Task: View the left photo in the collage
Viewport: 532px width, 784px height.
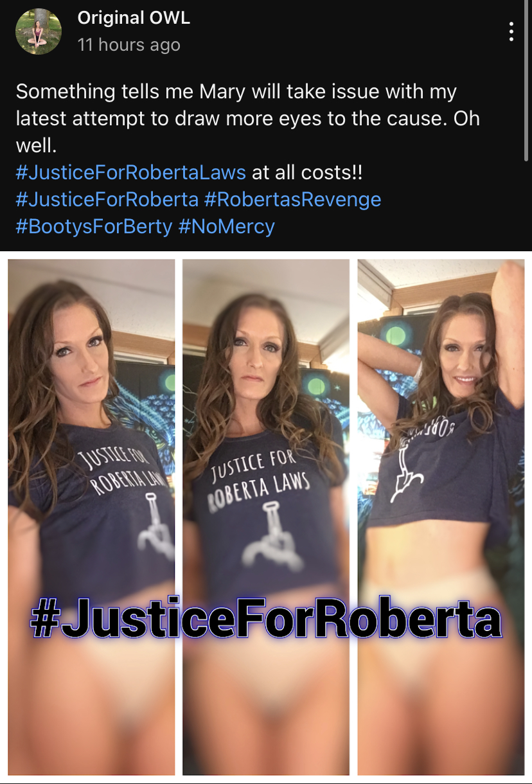Action: pos(91,517)
